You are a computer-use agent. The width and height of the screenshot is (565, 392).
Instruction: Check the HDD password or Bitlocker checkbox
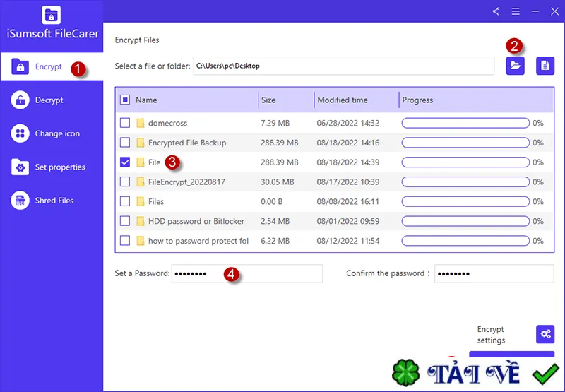pos(125,221)
